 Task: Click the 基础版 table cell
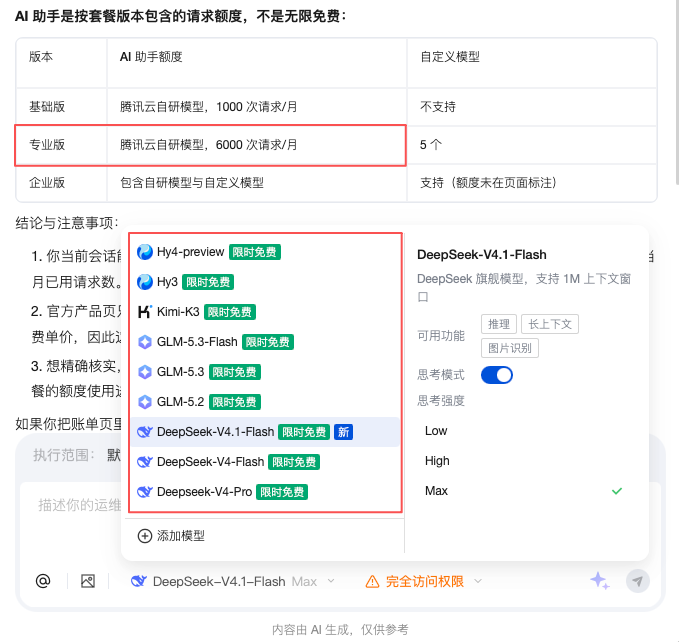(x=61, y=107)
